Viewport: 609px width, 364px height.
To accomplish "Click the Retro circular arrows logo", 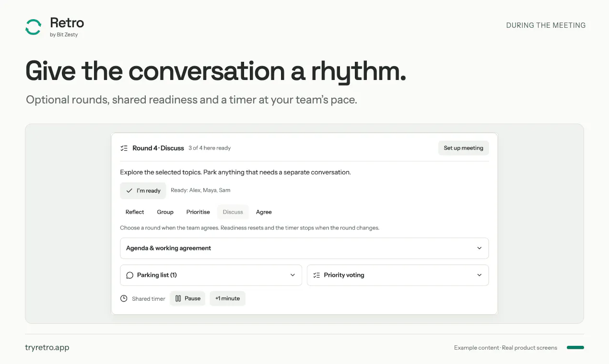I will pos(33,27).
